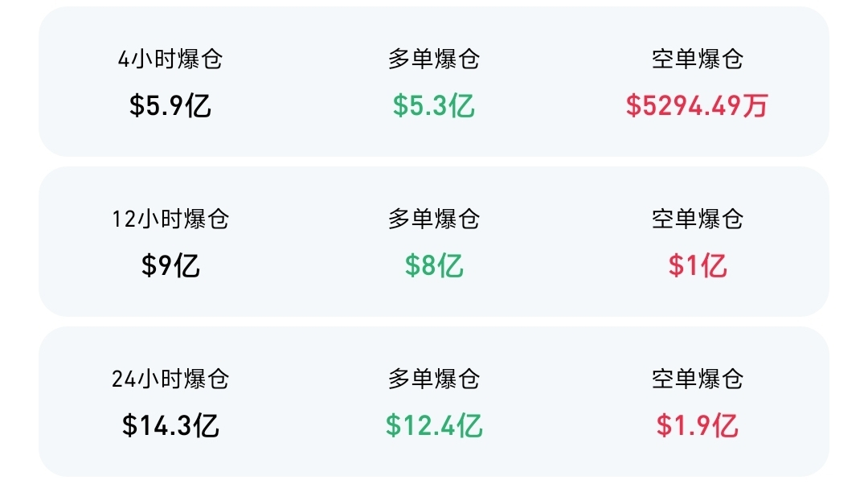Click the red $5294.49万 value
Viewport: 868px width, 488px height.
[x=698, y=105]
